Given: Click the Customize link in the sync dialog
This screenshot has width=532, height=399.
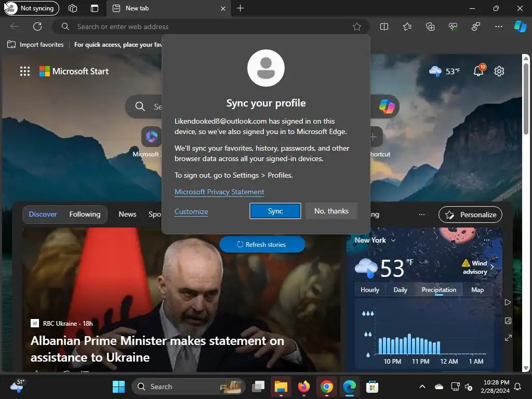Looking at the screenshot, I should [x=191, y=211].
